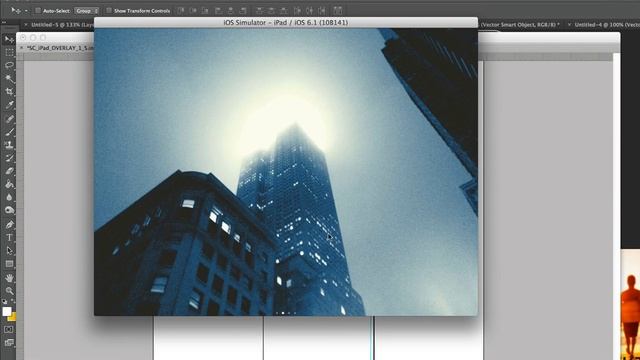Select the Rectangle shape tool

tap(9, 264)
